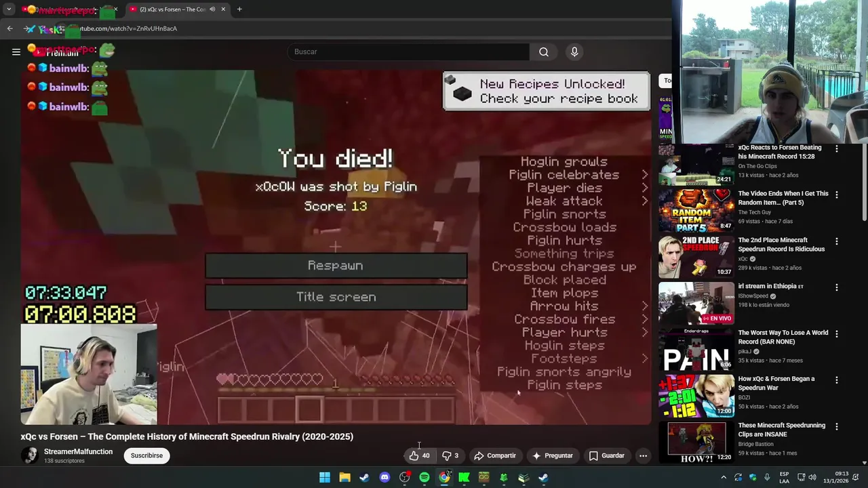Screen dimensions: 868x488
Task: Go back with the browser back arrow
Action: (x=9, y=28)
